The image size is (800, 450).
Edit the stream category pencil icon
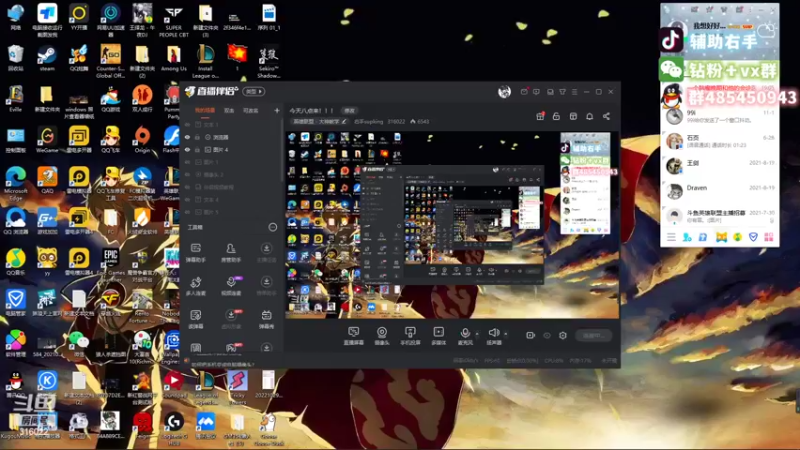coord(344,121)
